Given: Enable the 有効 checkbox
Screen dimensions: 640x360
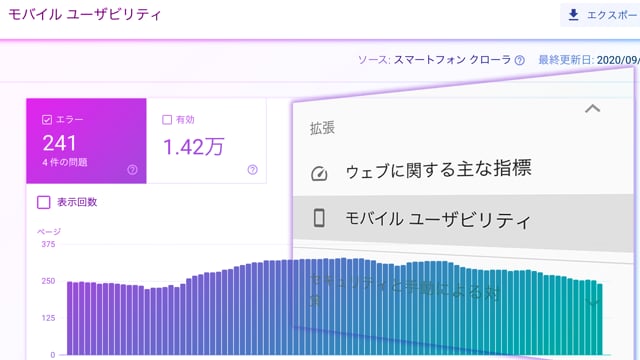Looking at the screenshot, I should [167, 120].
